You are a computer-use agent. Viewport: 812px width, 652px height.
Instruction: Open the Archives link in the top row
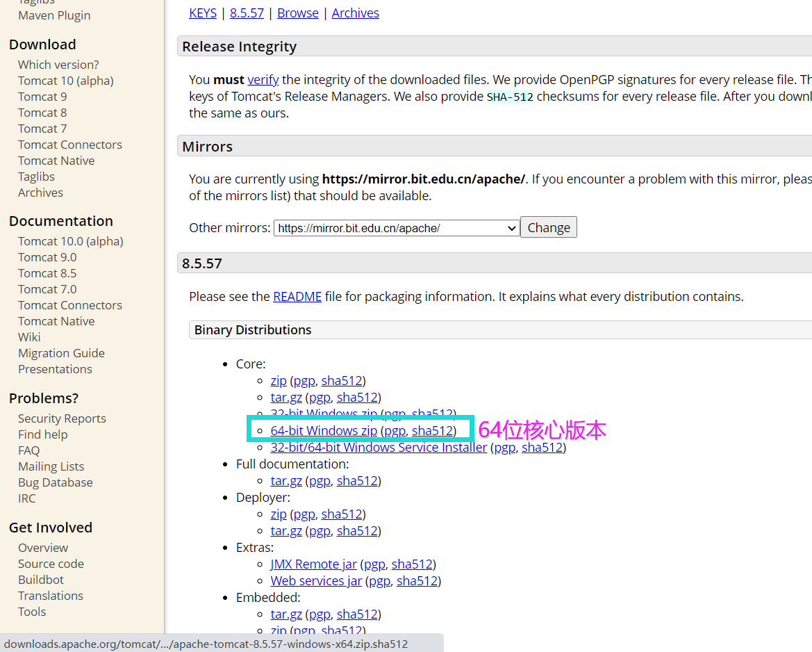[x=355, y=13]
